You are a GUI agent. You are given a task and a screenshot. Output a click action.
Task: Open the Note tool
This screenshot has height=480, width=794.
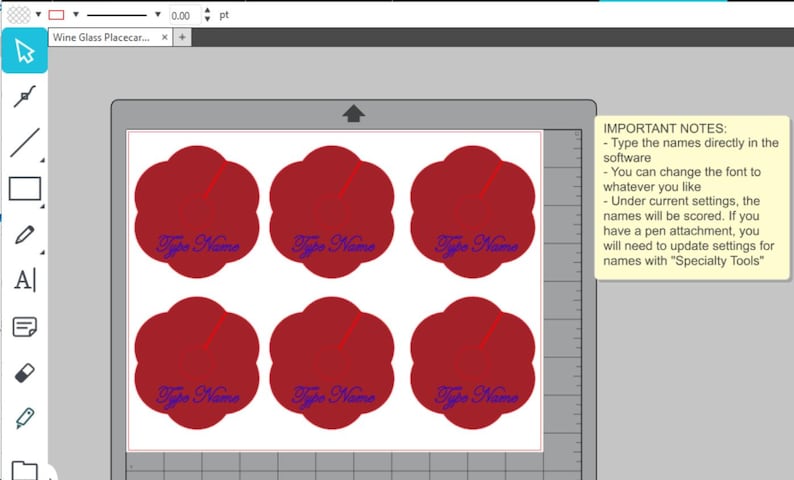(x=24, y=327)
